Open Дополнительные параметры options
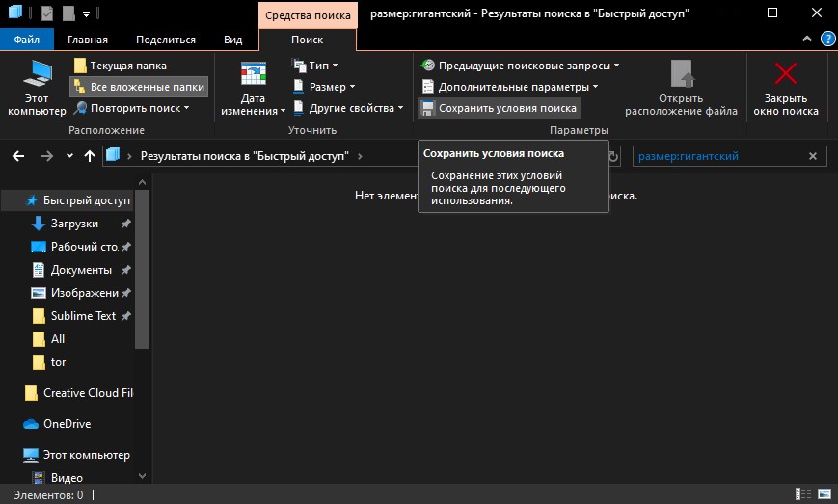The image size is (838, 504). (510, 87)
